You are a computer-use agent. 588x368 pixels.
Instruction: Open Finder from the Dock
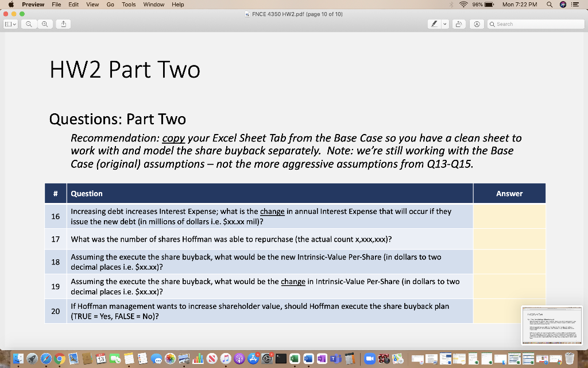coord(18,359)
